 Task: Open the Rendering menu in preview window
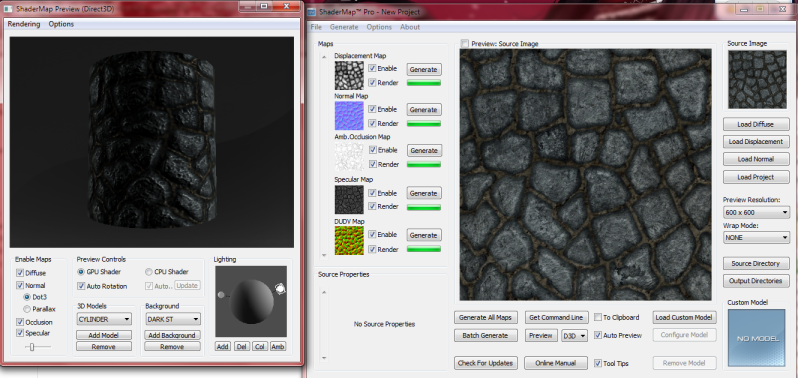(x=23, y=24)
